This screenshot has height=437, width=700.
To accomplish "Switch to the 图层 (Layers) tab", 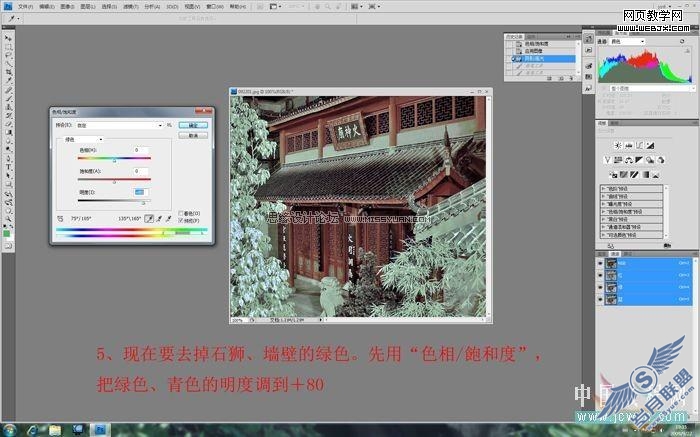I will click(x=602, y=254).
